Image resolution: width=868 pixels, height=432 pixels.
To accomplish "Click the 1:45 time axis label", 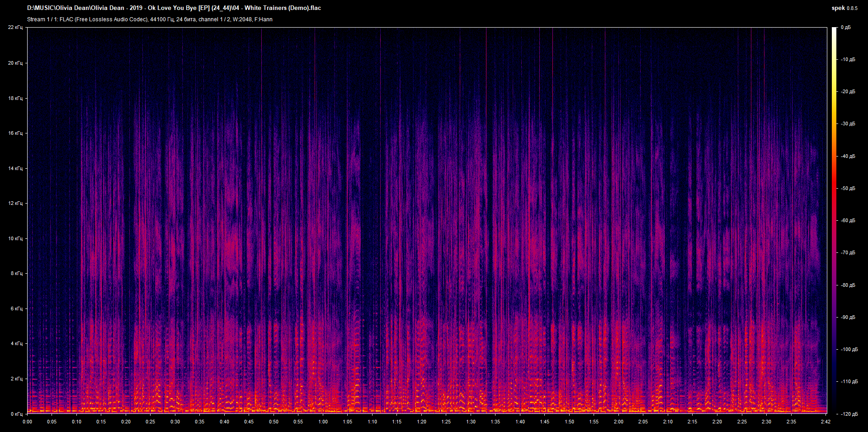I will pyautogui.click(x=545, y=422).
